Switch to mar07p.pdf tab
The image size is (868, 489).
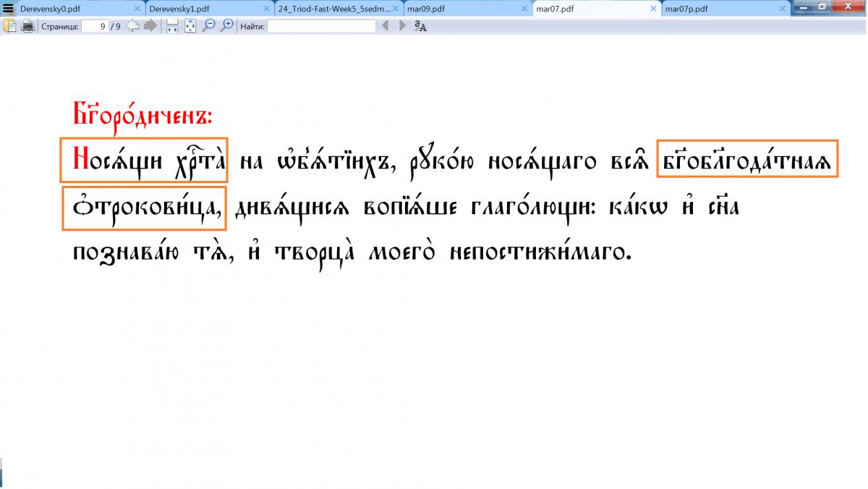(x=716, y=9)
